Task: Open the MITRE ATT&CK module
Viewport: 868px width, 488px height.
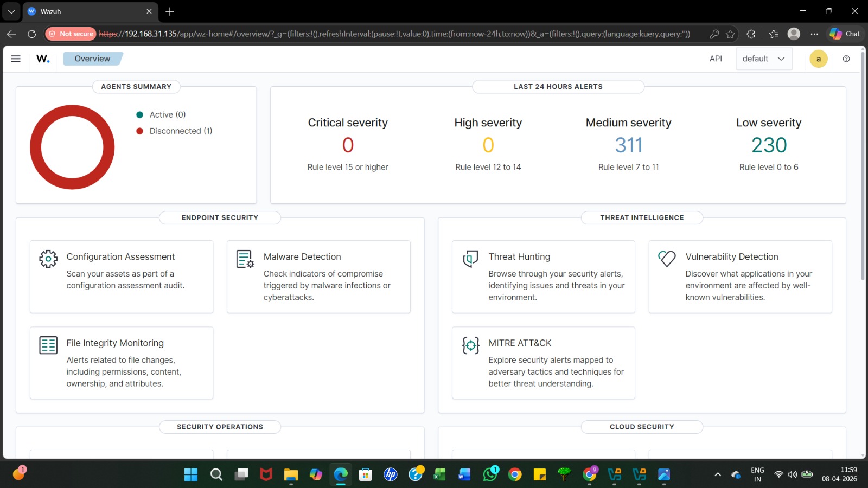Action: point(543,363)
